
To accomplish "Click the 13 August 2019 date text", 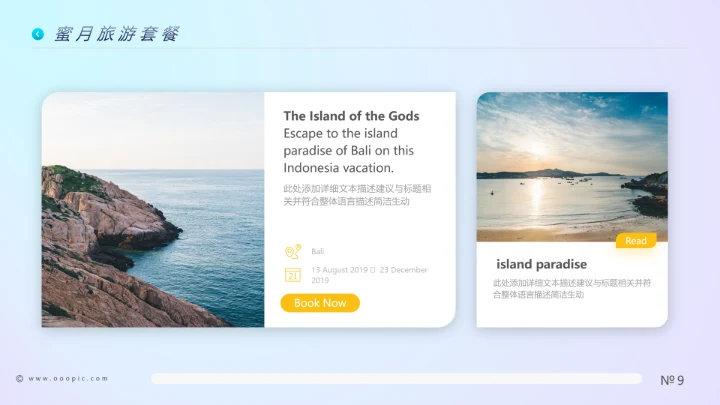I will point(340,270).
